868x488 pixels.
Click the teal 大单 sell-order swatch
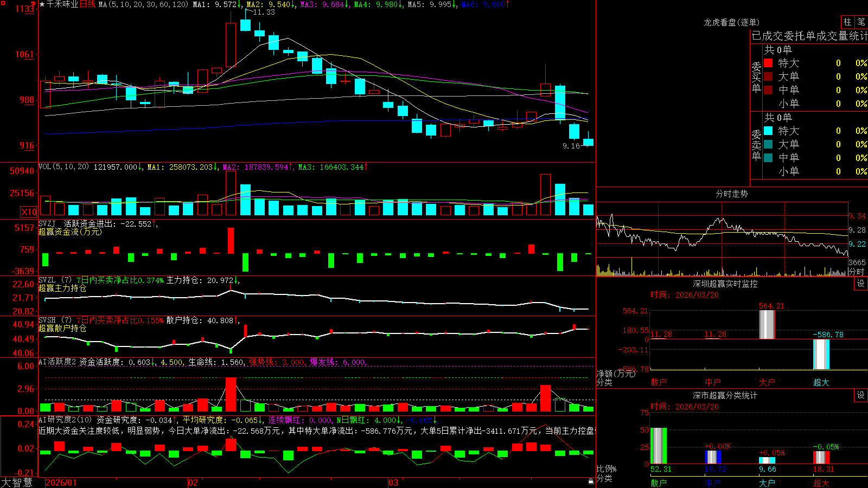pos(768,144)
